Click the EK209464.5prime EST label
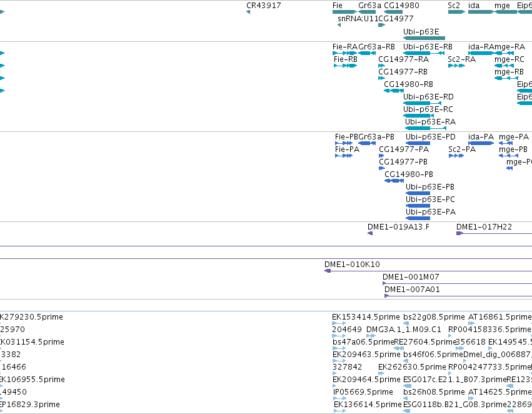Screen dimensions: 532x414 coord(366,380)
